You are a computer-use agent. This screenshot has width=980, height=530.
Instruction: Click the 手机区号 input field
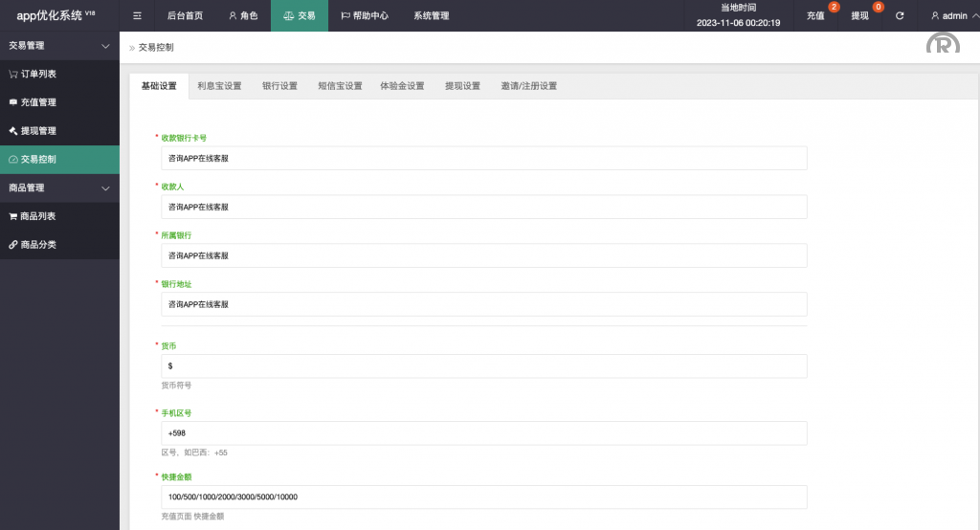pos(483,433)
